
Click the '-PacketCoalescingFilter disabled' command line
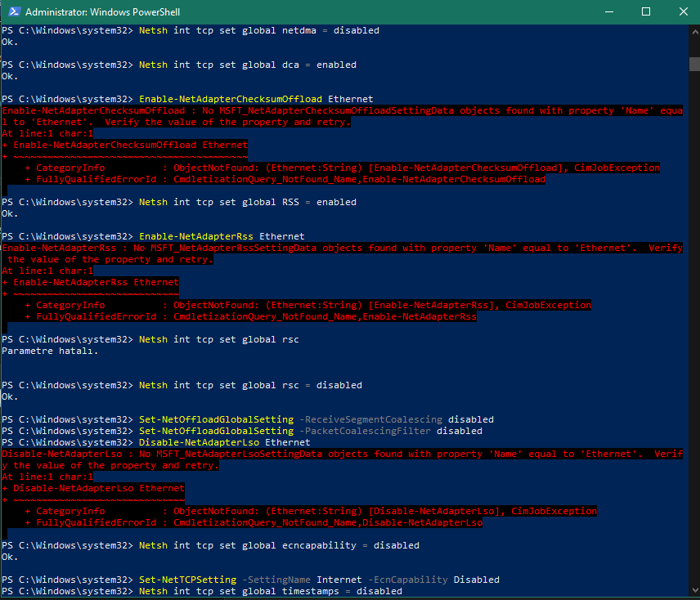(x=242, y=431)
